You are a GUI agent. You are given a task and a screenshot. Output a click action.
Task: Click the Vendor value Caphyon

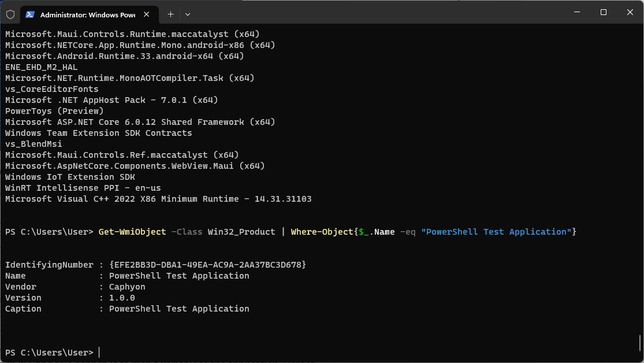point(127,287)
